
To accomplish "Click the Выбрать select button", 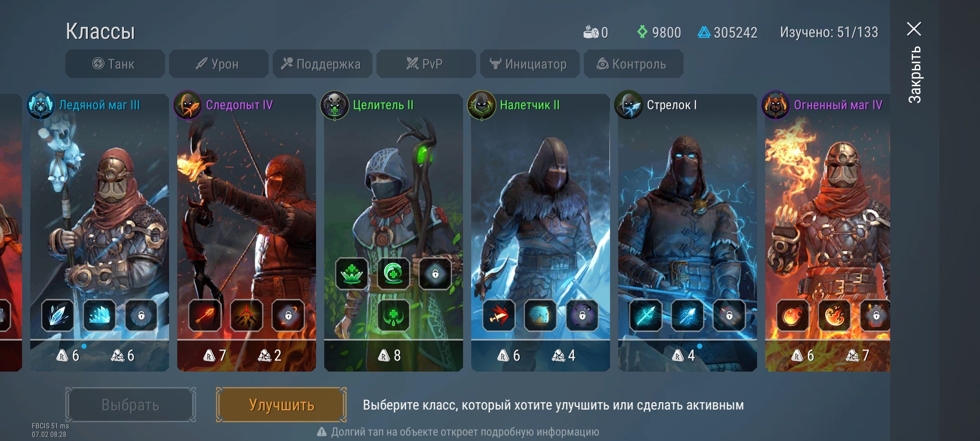I will coord(130,405).
